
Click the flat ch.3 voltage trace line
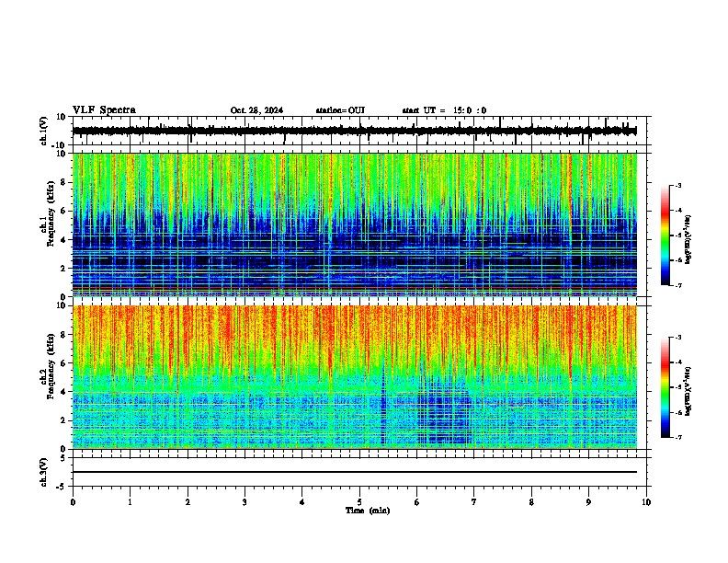coord(355,472)
